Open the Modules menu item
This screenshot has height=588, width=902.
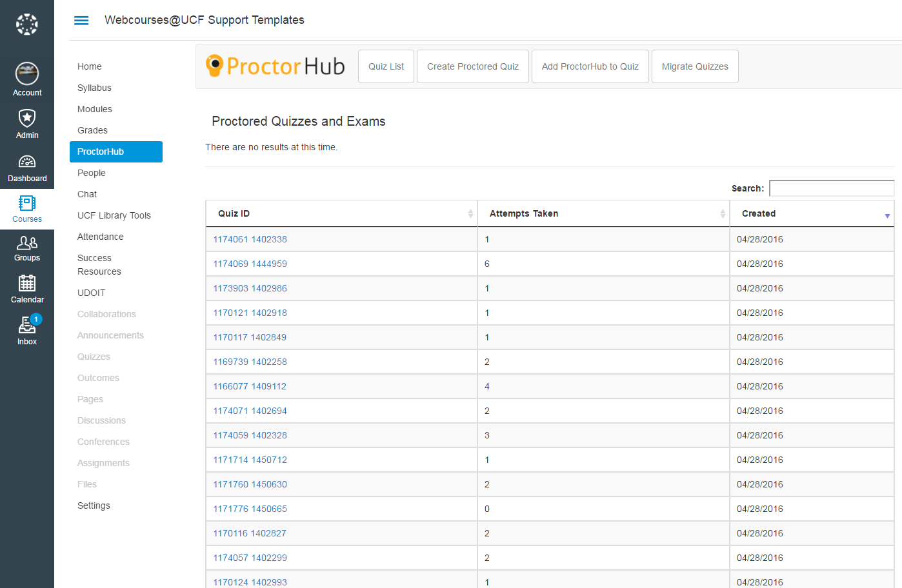95,109
